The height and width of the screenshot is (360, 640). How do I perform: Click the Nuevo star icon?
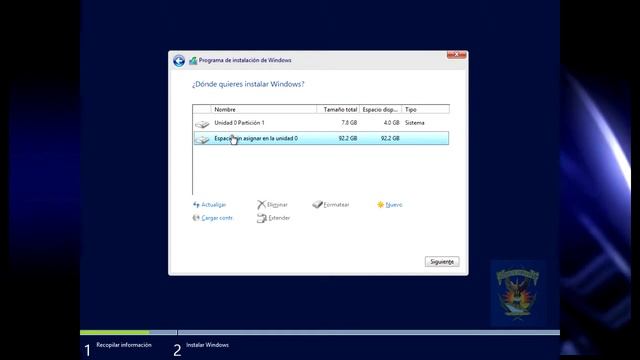[380, 204]
